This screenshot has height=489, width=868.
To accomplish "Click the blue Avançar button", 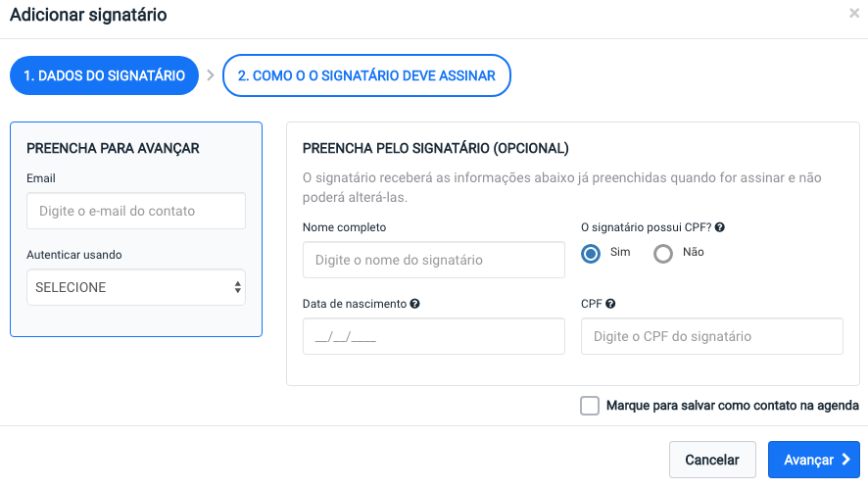I will 814,459.
